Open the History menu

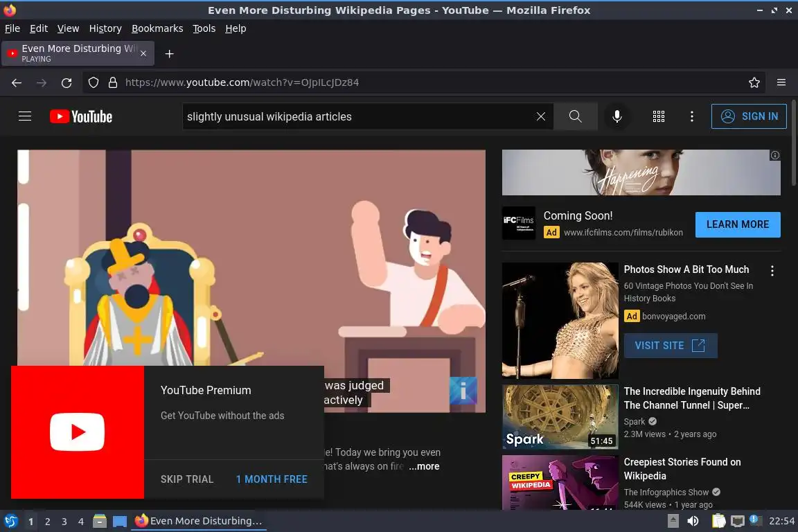point(105,28)
